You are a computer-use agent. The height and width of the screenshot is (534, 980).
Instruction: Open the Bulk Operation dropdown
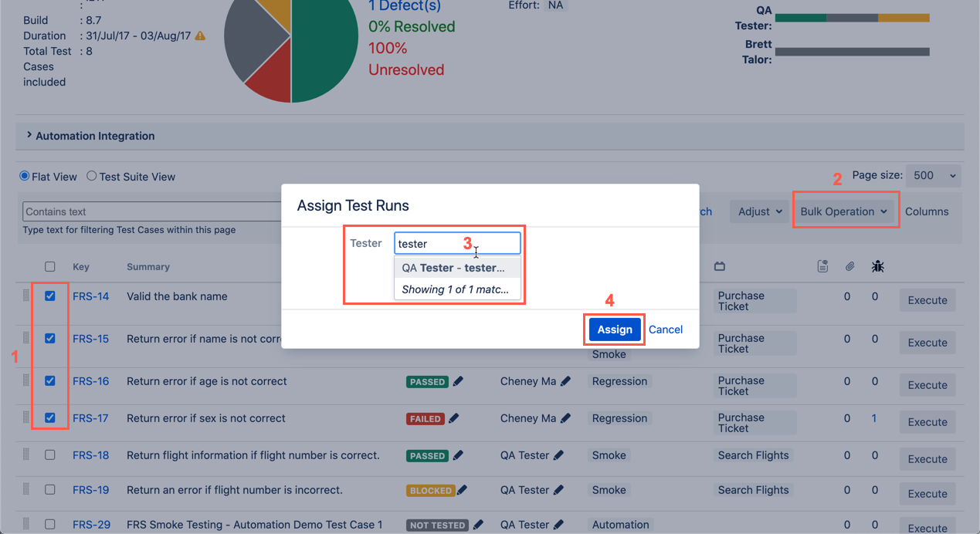click(843, 211)
